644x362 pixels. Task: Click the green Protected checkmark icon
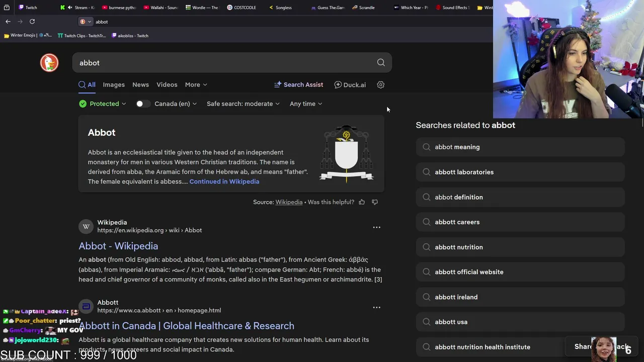click(83, 104)
